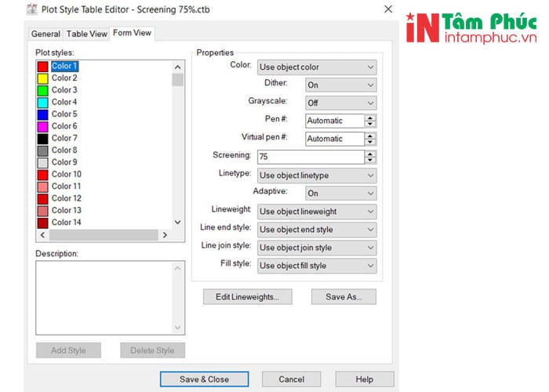
Task: Decrease Pen # using down arrow
Action: pos(370,124)
